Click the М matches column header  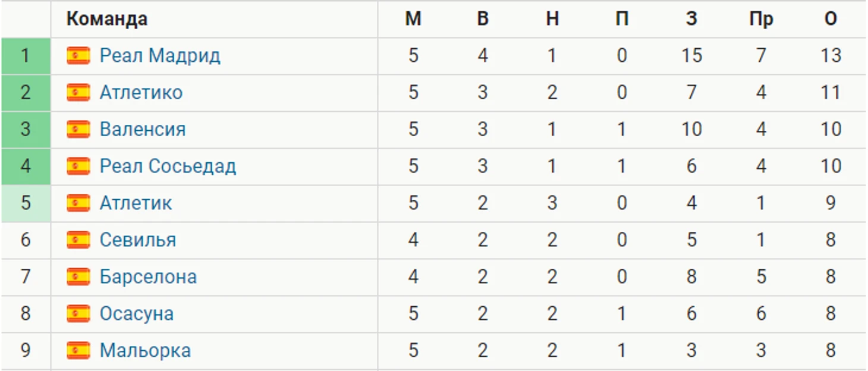click(x=413, y=19)
